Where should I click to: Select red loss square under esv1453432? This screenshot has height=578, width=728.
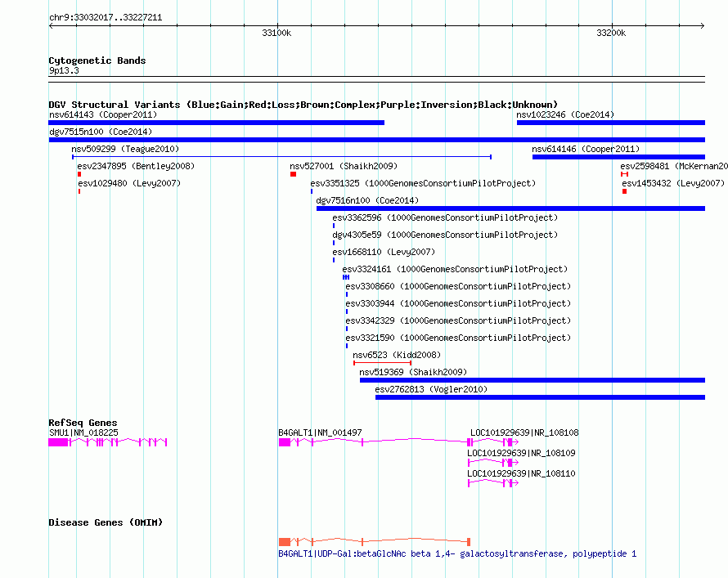coord(624,191)
